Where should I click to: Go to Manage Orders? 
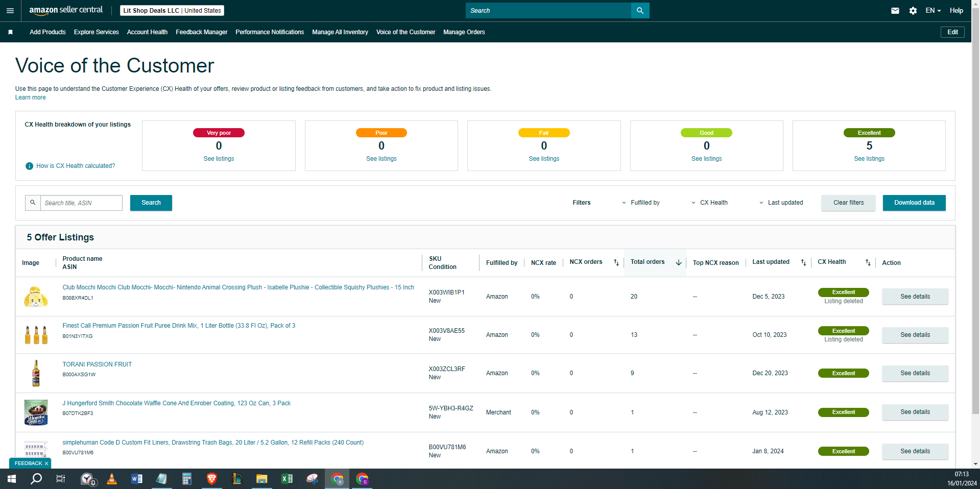pos(464,32)
